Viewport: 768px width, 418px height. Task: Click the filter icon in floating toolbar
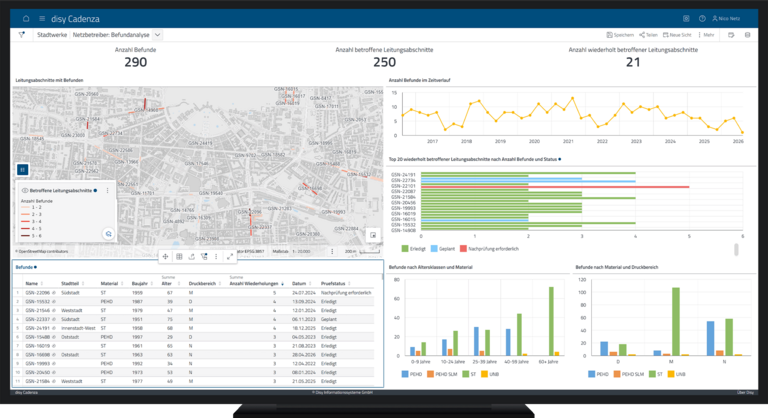coord(204,257)
